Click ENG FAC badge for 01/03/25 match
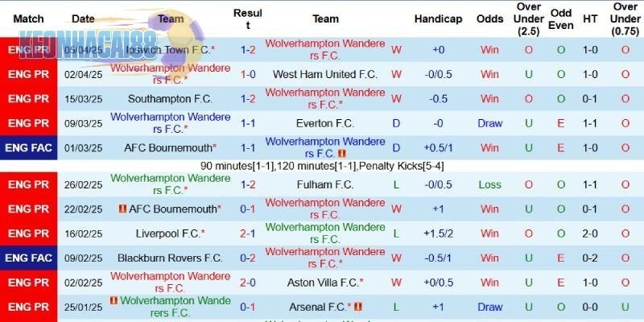The image size is (644, 322). coord(29,148)
